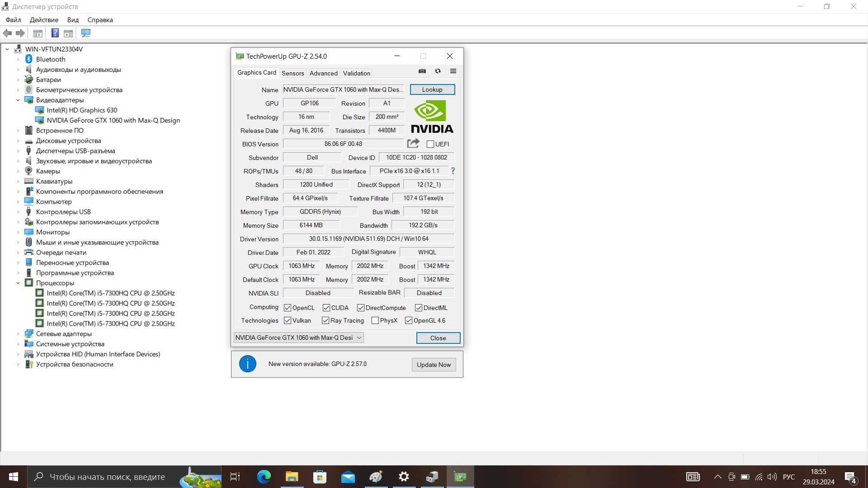This screenshot has height=488, width=868.
Task: Click the Help question-mark toolbar icon
Action: tap(55, 33)
